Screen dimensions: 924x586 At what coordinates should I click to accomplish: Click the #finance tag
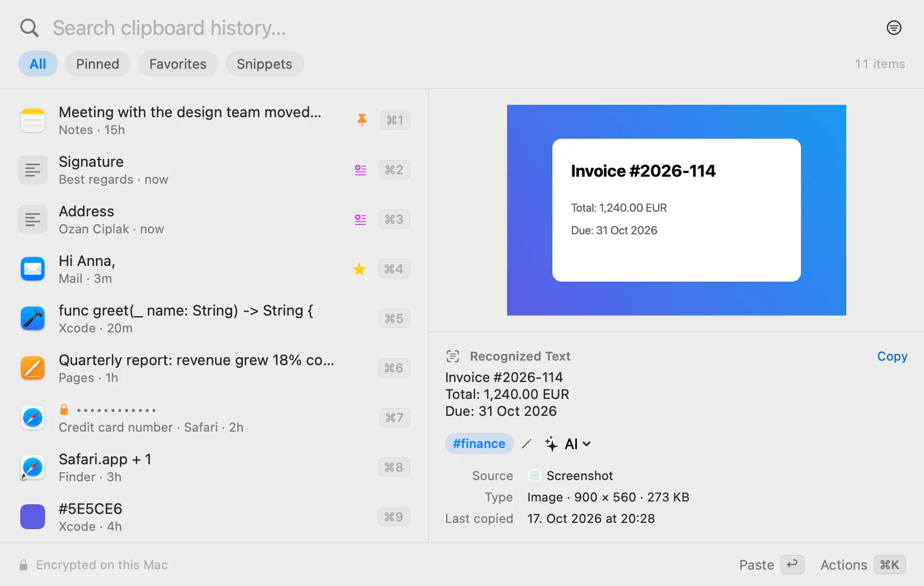(479, 443)
